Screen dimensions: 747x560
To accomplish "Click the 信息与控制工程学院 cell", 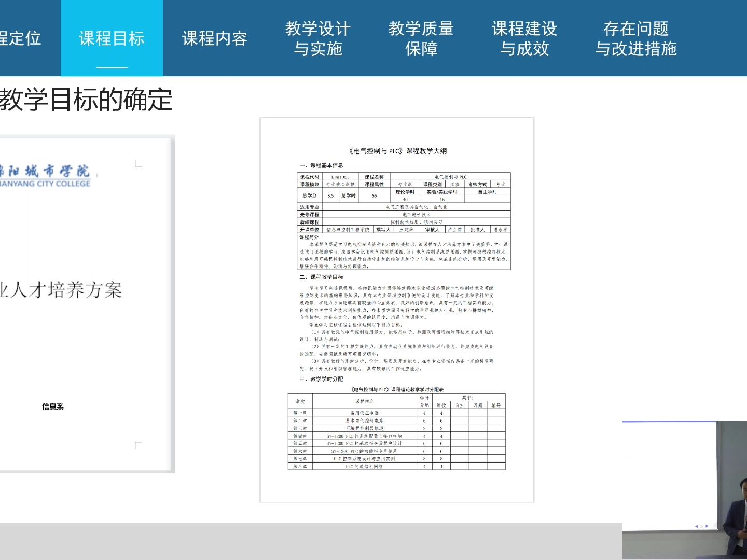I will point(348,229).
